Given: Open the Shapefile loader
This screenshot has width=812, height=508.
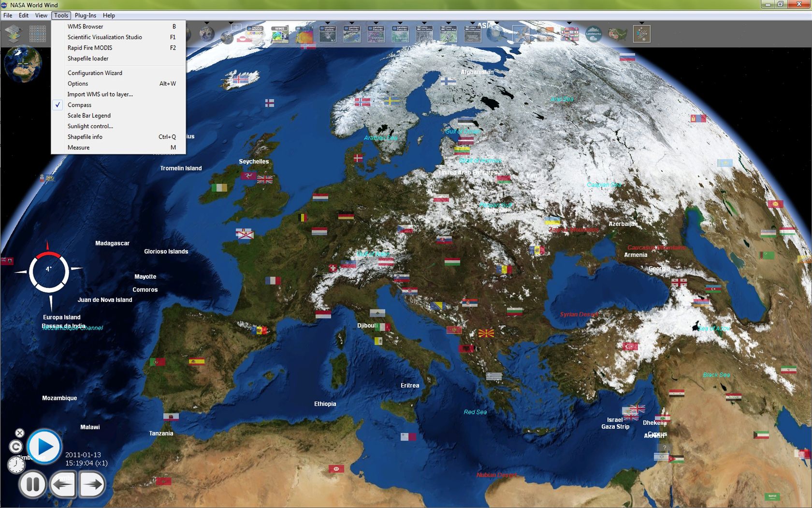Looking at the screenshot, I should 118,59.
